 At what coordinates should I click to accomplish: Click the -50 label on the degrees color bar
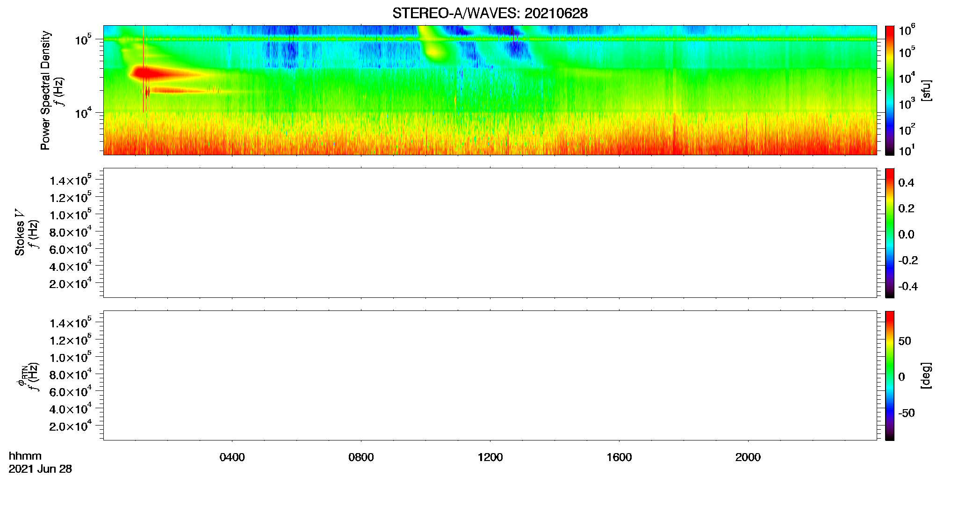[907, 413]
